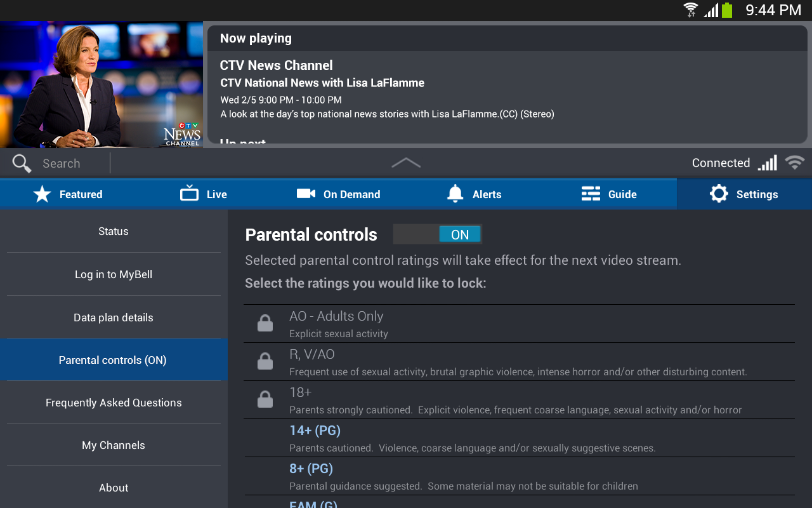
Task: Tap the Wi-Fi icon beside Connected
Action: point(795,163)
